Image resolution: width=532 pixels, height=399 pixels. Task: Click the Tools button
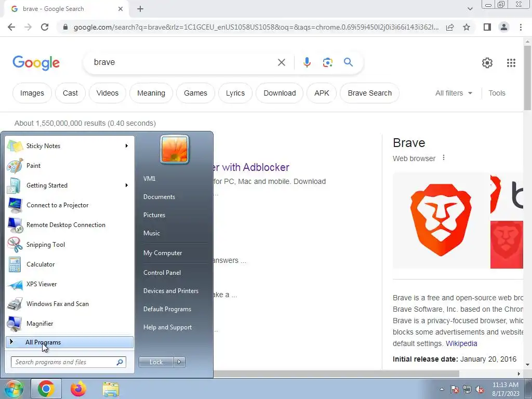coord(497,93)
